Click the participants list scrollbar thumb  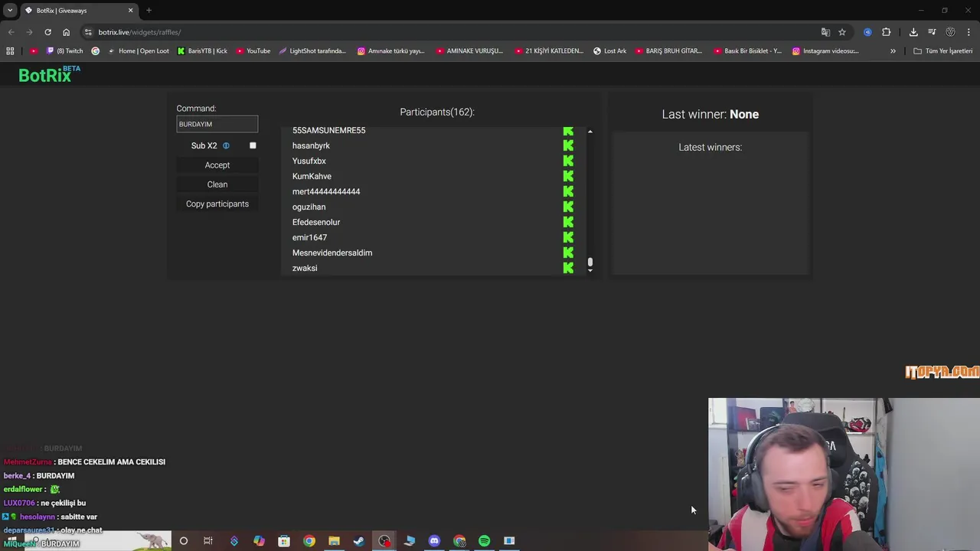590,262
